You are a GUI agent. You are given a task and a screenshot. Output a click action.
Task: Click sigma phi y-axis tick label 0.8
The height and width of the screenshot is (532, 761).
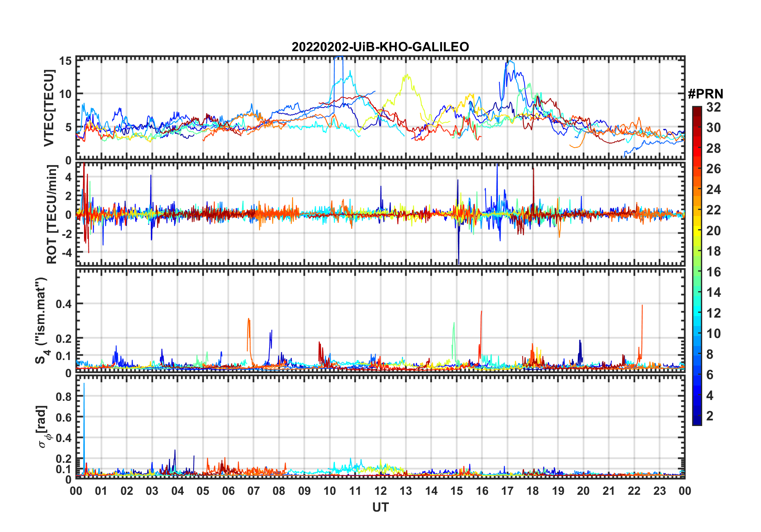point(64,396)
